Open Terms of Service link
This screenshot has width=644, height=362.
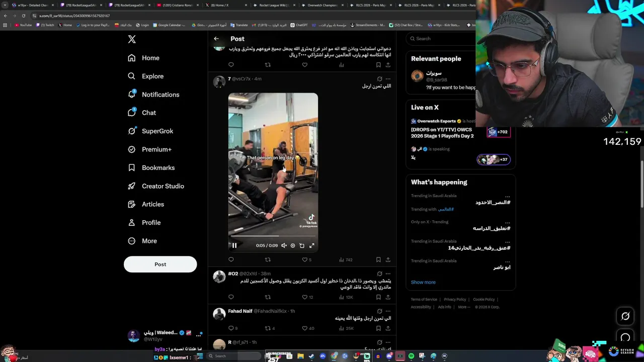[424, 300]
